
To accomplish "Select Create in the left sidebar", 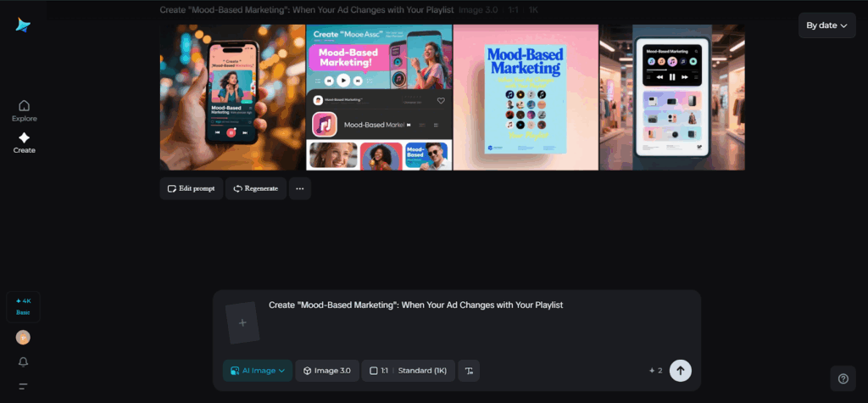I will (24, 143).
